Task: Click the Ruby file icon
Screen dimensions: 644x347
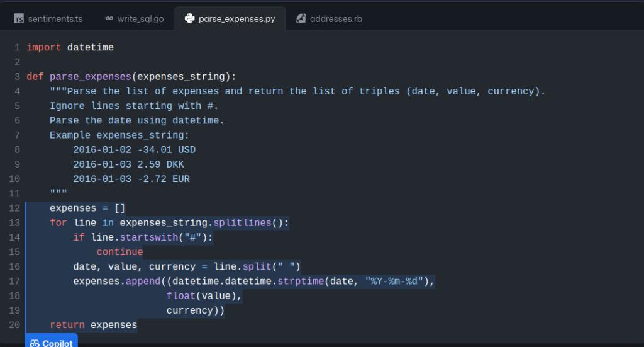Action: 301,18
